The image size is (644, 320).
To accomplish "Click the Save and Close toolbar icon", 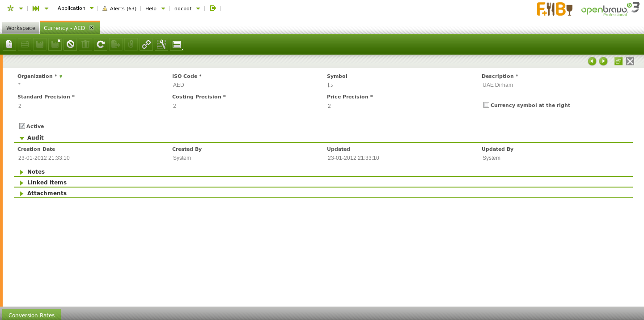I will tap(55, 44).
